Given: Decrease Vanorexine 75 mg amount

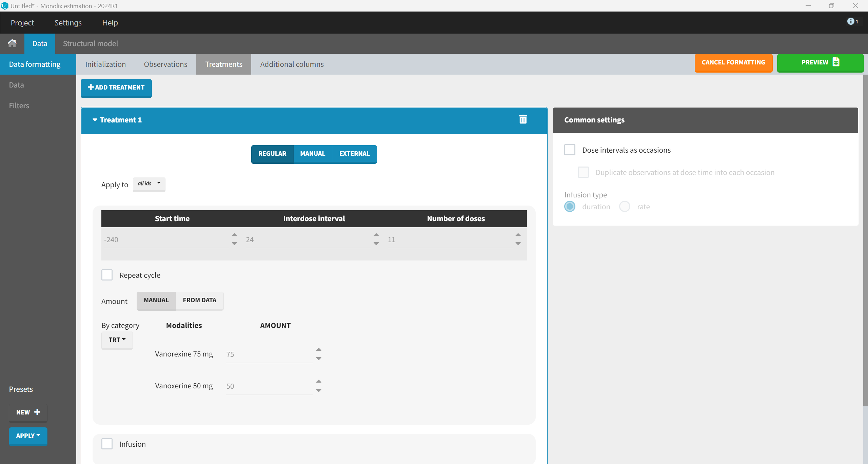Looking at the screenshot, I should pos(318,359).
